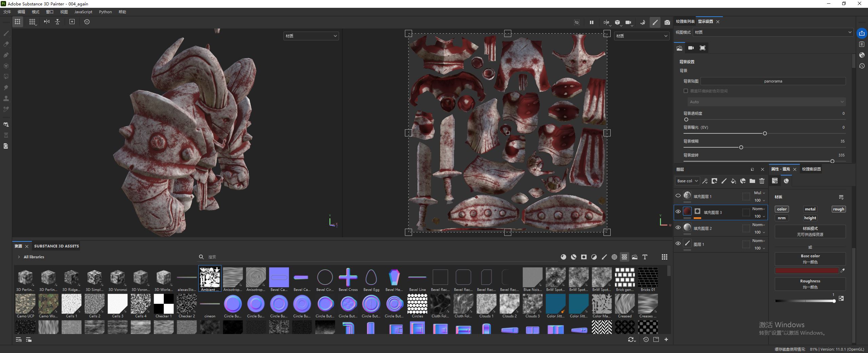Delete the selected layer with trash icon

(x=762, y=181)
